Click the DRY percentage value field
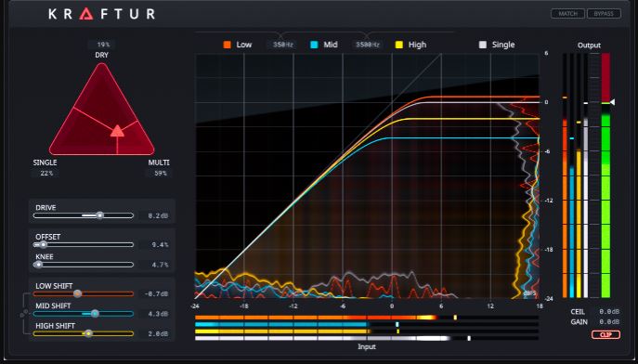638x364 pixels. [x=102, y=45]
